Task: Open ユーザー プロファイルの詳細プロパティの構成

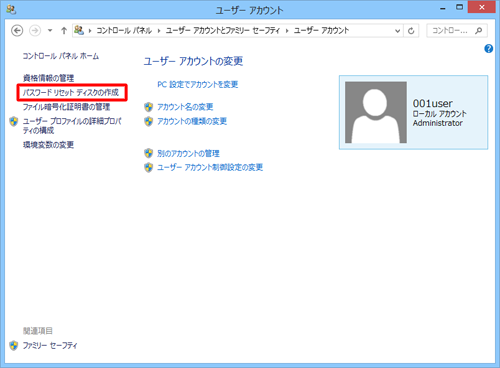Action: click(72, 125)
